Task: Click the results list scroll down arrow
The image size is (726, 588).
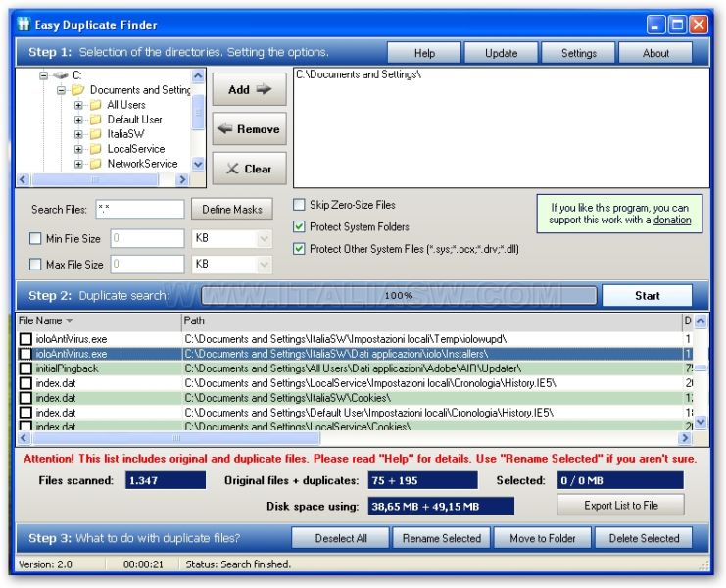Action: click(701, 421)
